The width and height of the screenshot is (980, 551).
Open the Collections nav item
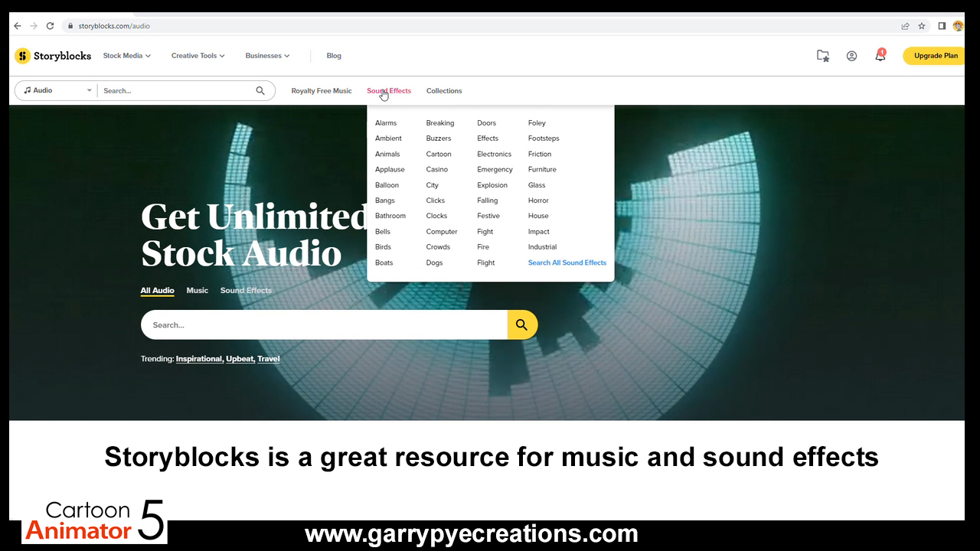coord(444,91)
